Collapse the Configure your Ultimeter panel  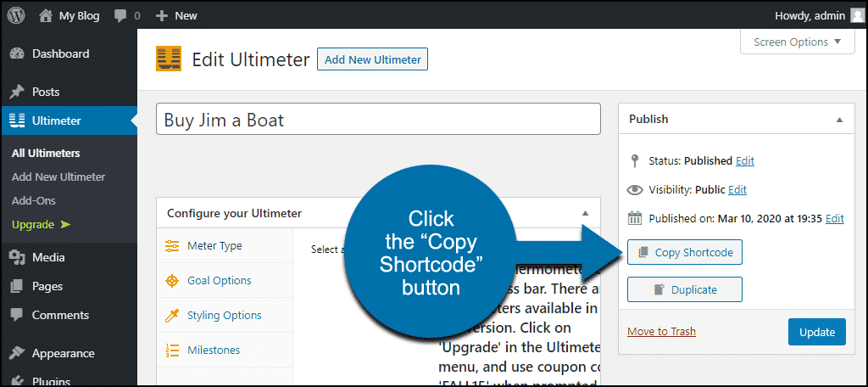pos(585,213)
